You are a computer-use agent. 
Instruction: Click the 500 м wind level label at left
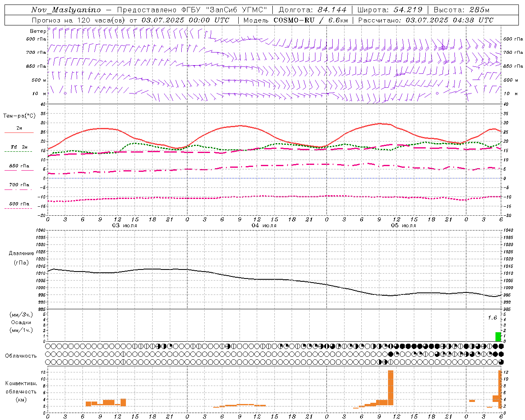click(x=39, y=80)
